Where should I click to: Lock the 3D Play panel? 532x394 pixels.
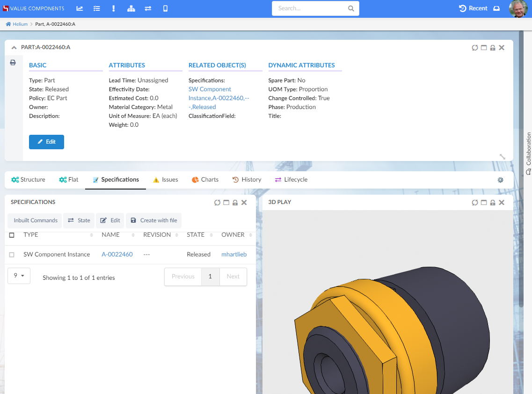(493, 203)
